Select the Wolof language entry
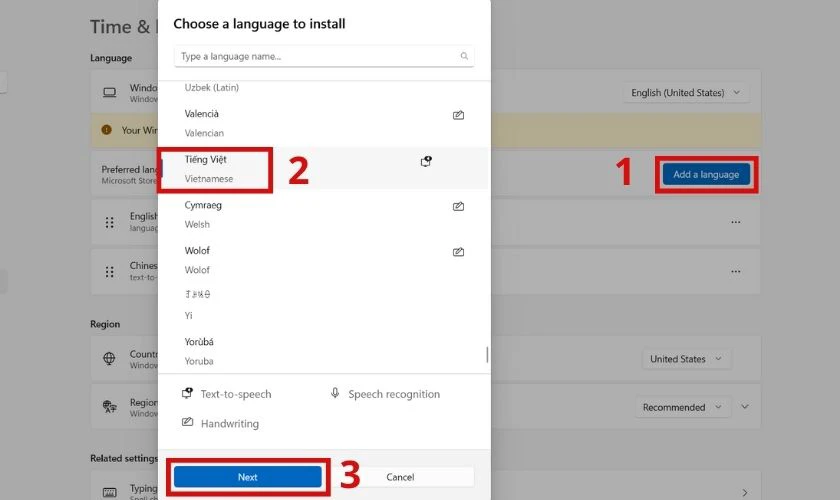 (x=324, y=260)
